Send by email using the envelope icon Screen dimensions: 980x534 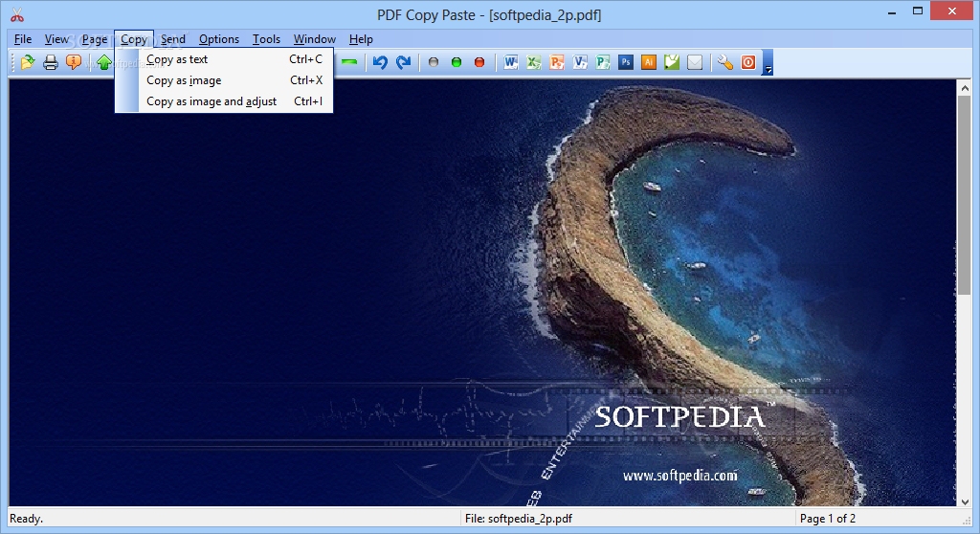point(695,62)
